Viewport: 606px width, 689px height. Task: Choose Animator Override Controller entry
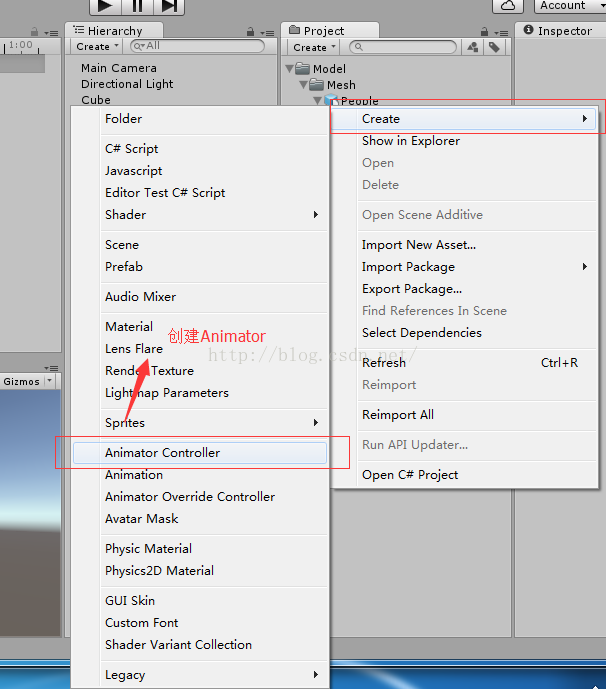coord(200,497)
